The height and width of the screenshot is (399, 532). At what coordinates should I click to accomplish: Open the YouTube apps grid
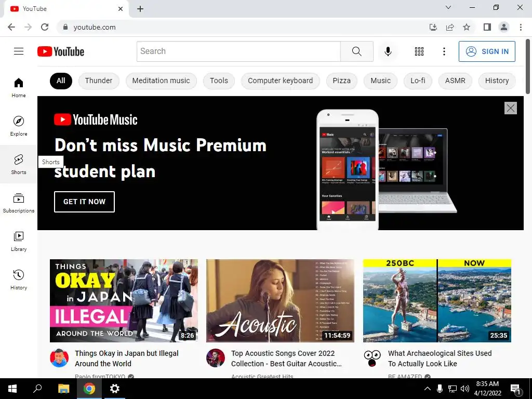pyautogui.click(x=419, y=51)
